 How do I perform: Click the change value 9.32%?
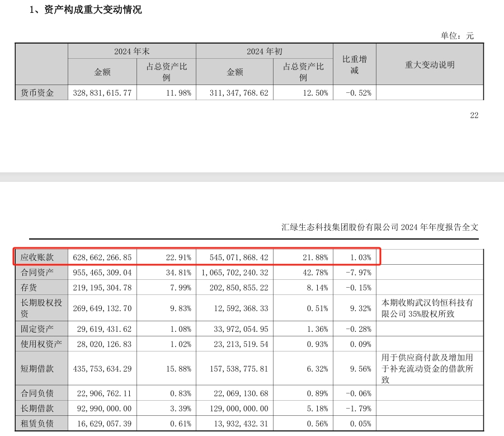coord(361,308)
